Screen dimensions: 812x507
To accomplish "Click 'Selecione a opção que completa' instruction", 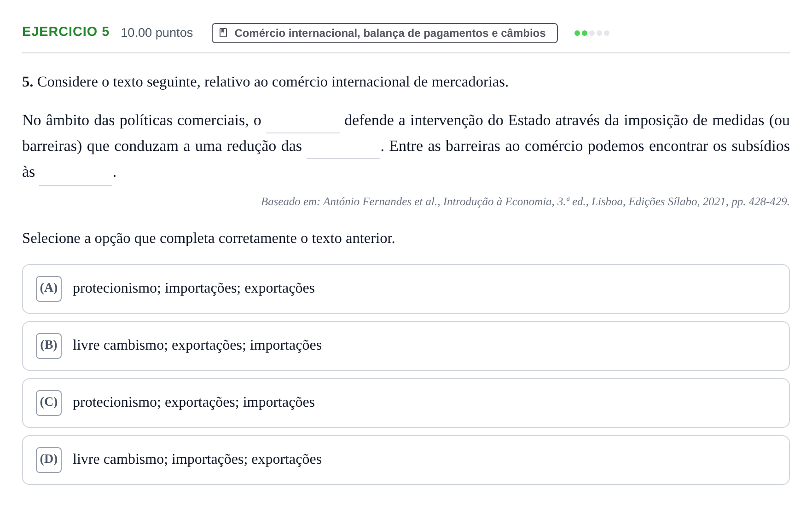I will 209,238.
